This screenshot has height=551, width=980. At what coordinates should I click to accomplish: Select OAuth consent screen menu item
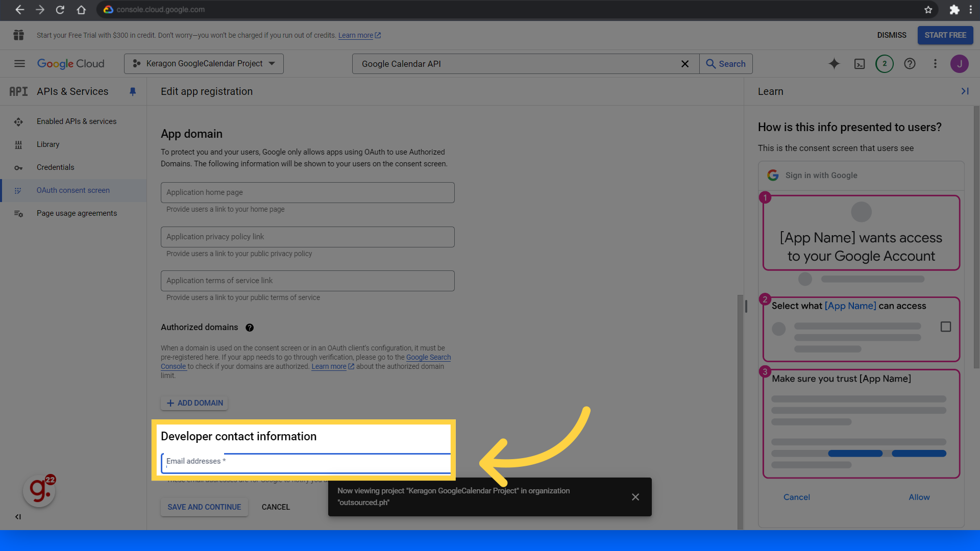coord(73,190)
